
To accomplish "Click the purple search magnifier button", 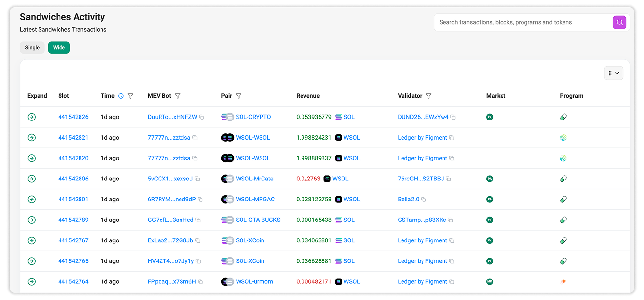I will click(x=619, y=22).
